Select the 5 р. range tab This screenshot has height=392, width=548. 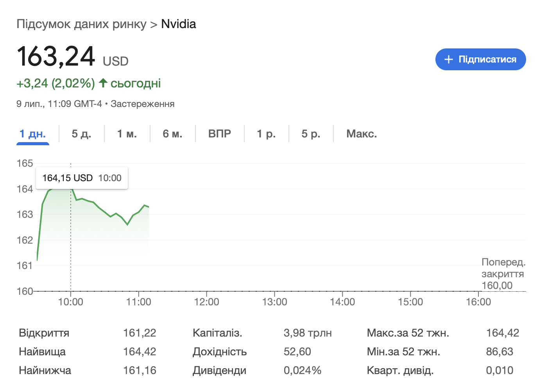point(311,134)
